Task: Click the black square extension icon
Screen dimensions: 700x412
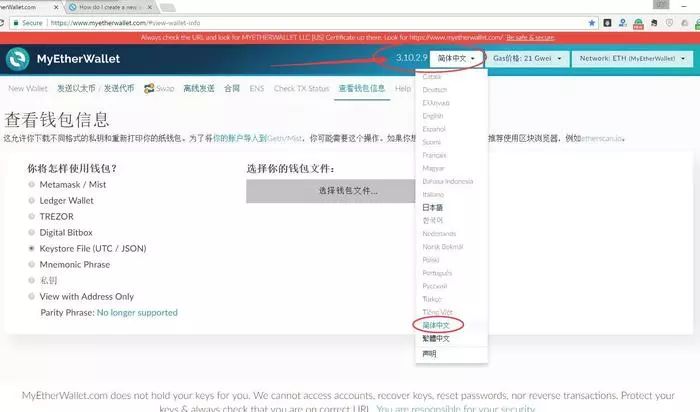Action: pos(607,22)
